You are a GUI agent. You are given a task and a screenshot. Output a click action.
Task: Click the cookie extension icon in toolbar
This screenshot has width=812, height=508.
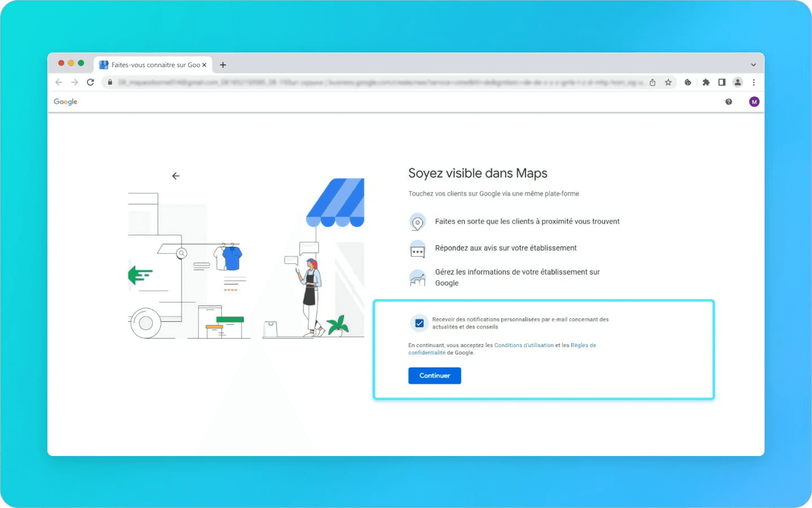click(688, 82)
